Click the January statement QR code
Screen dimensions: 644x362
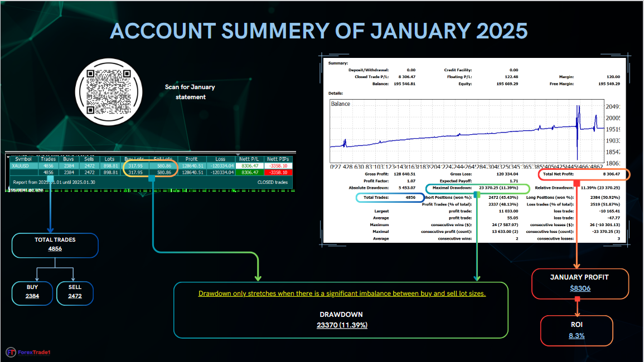coord(109,92)
